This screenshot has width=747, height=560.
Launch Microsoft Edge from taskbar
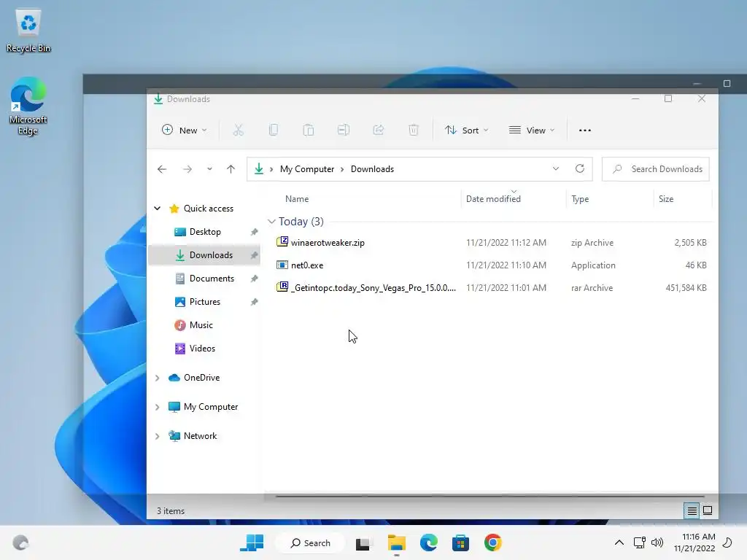[x=429, y=542]
